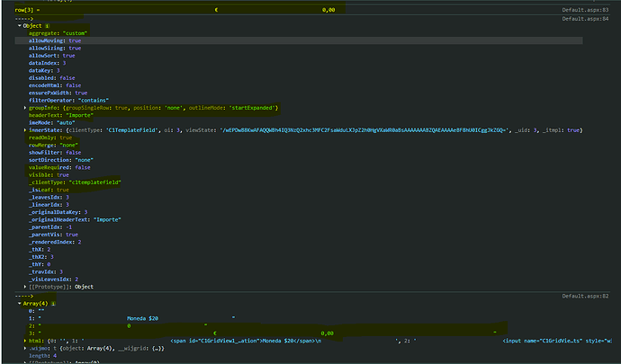Select the valueRequired: false row
The height and width of the screenshot is (364, 621).
59,167
